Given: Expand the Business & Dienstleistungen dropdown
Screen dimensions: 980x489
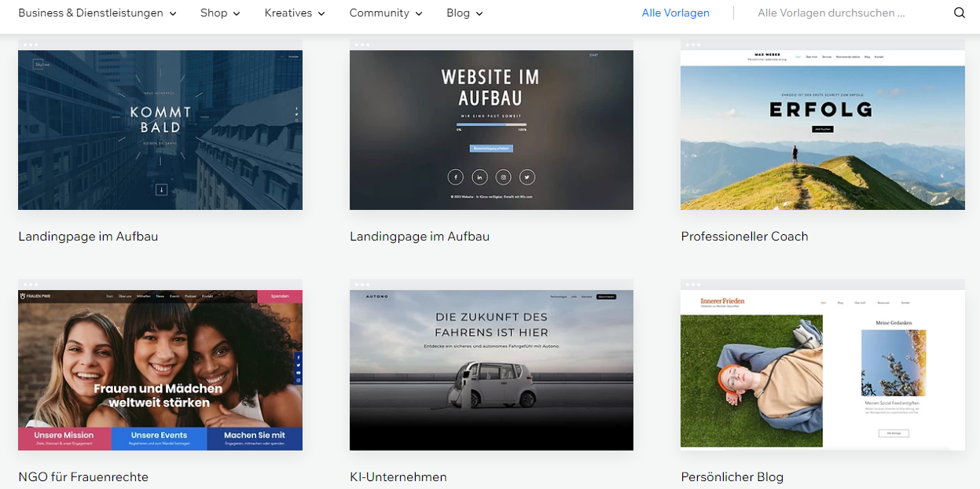Looking at the screenshot, I should tap(97, 13).
